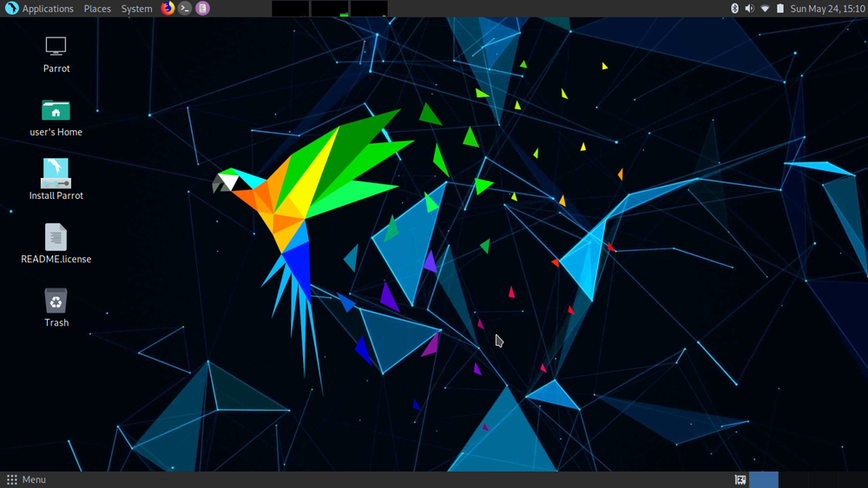Click the Parrot logo beside Applications
The image size is (868, 488).
(11, 9)
